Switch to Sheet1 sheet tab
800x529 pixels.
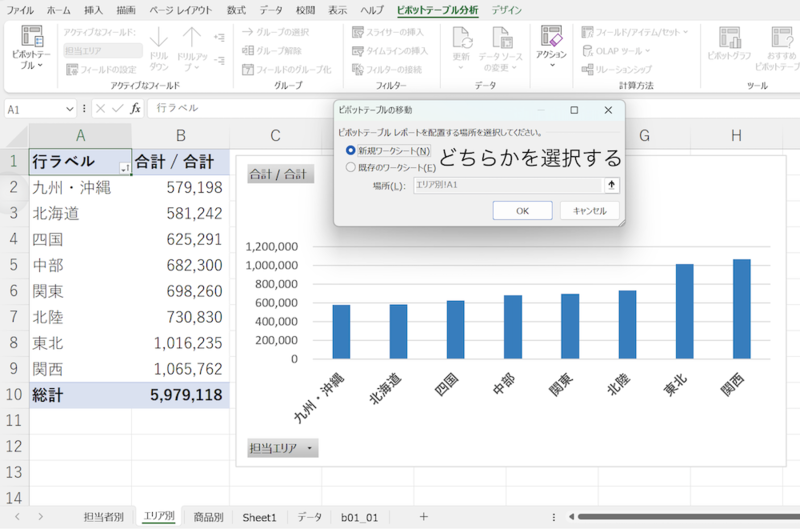click(x=259, y=517)
